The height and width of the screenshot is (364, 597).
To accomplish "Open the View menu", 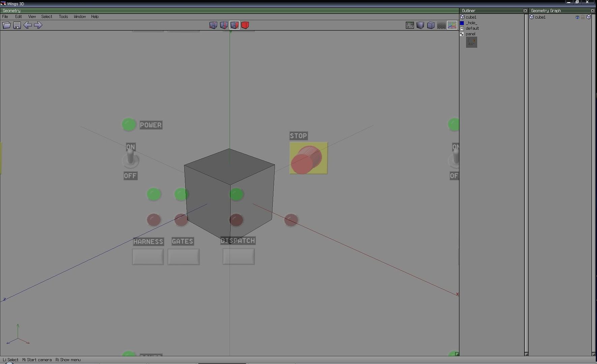I will pos(32,17).
